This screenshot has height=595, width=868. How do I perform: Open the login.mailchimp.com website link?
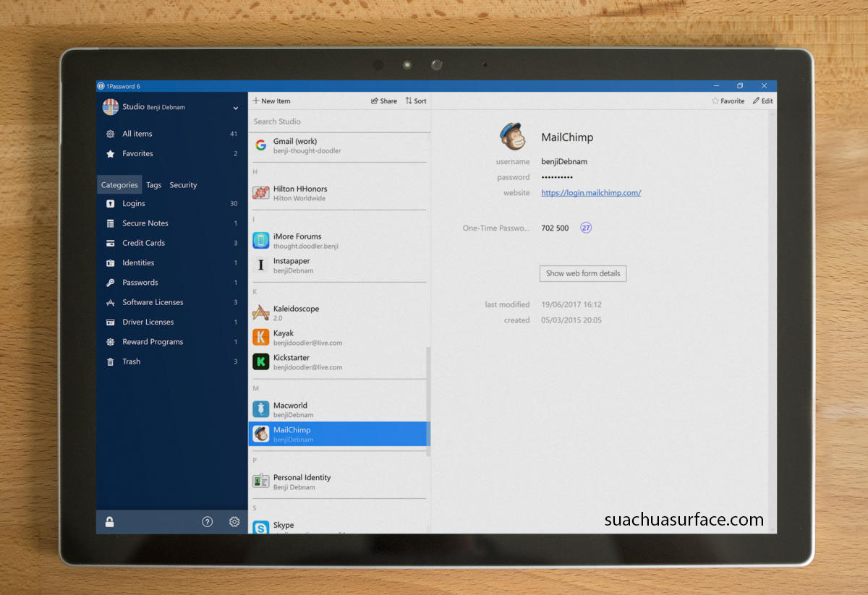(591, 193)
